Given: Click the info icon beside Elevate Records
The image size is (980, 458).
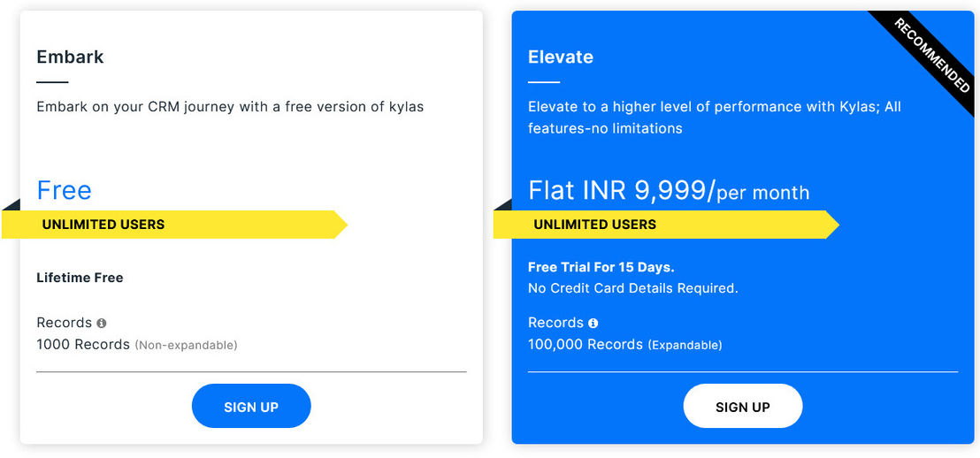Looking at the screenshot, I should [593, 323].
